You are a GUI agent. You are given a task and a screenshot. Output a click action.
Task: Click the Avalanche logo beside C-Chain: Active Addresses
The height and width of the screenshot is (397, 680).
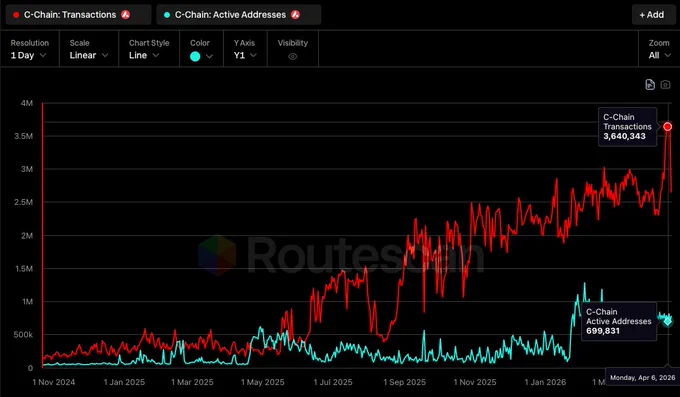pos(295,15)
